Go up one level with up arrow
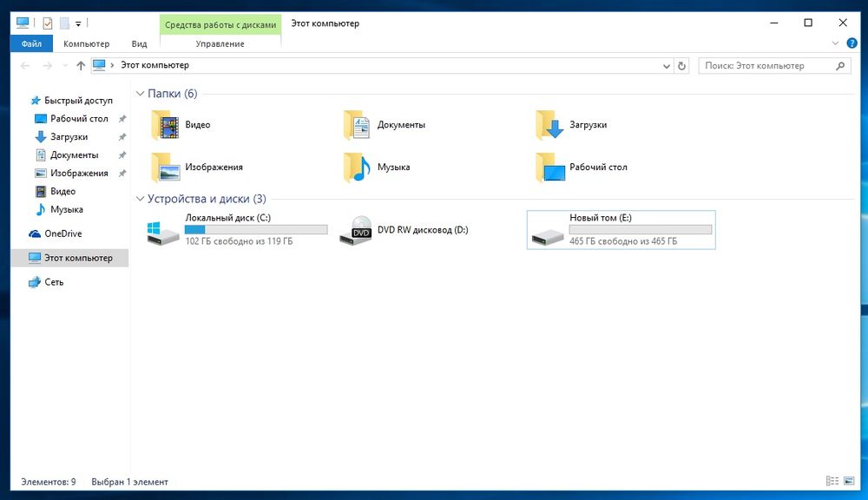The width and height of the screenshot is (868, 500). click(81, 66)
